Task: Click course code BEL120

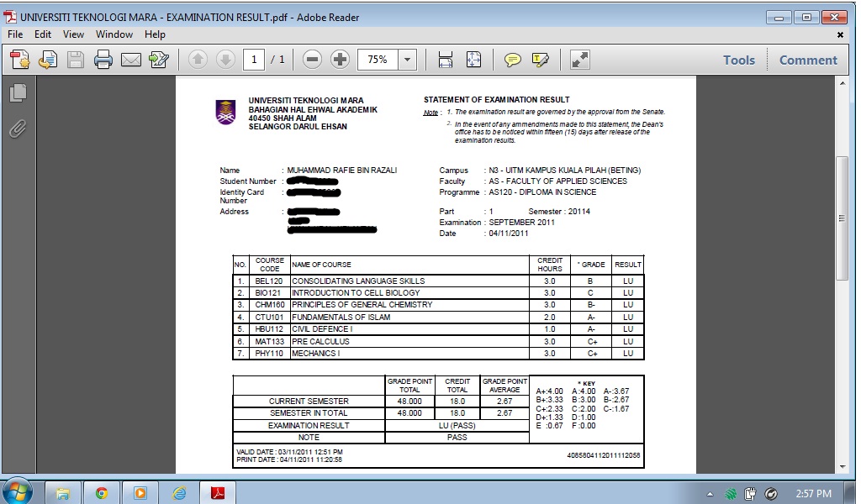Action: click(x=268, y=281)
